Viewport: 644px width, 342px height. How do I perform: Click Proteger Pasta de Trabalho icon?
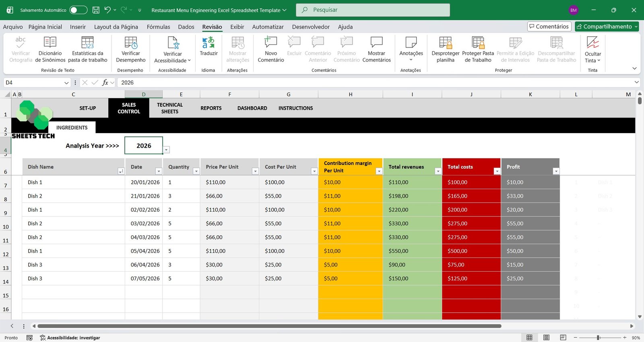478,43
